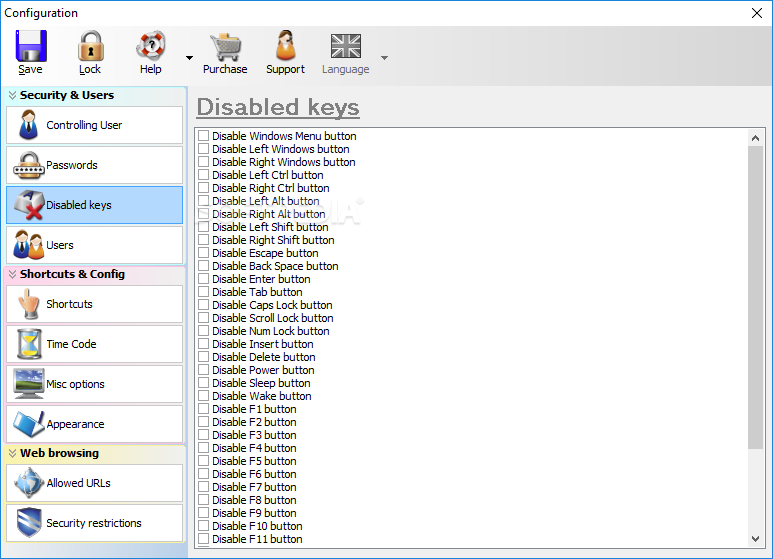Click the scroll down arrow in key list
The width and height of the screenshot is (773, 559).
pos(755,539)
